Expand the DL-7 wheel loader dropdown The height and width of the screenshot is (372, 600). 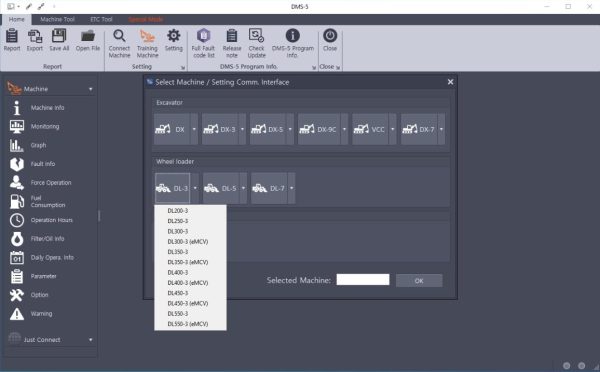[x=292, y=188]
